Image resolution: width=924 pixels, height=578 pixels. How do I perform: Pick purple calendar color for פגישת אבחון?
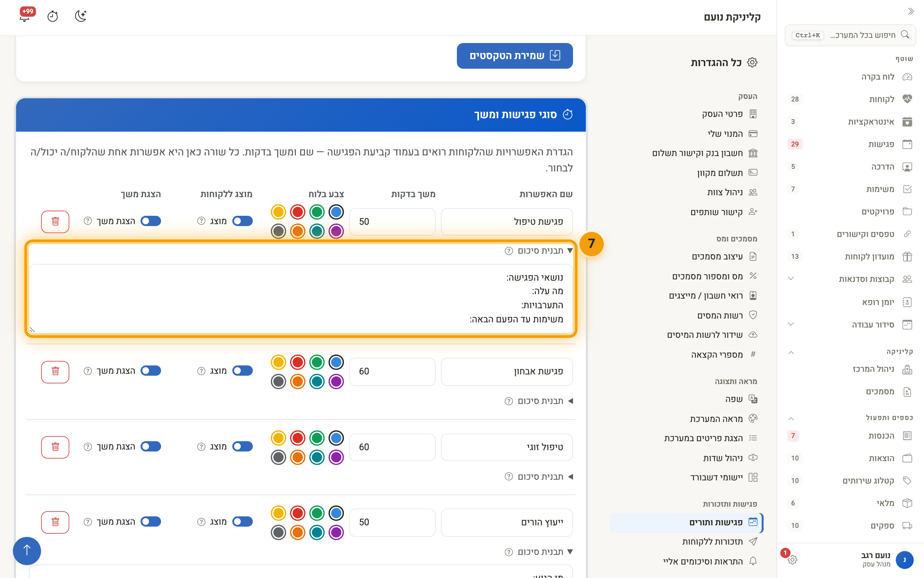[336, 381]
